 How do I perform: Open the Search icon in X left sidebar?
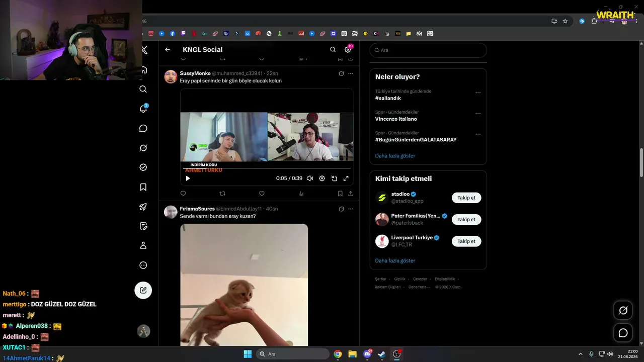143,89
